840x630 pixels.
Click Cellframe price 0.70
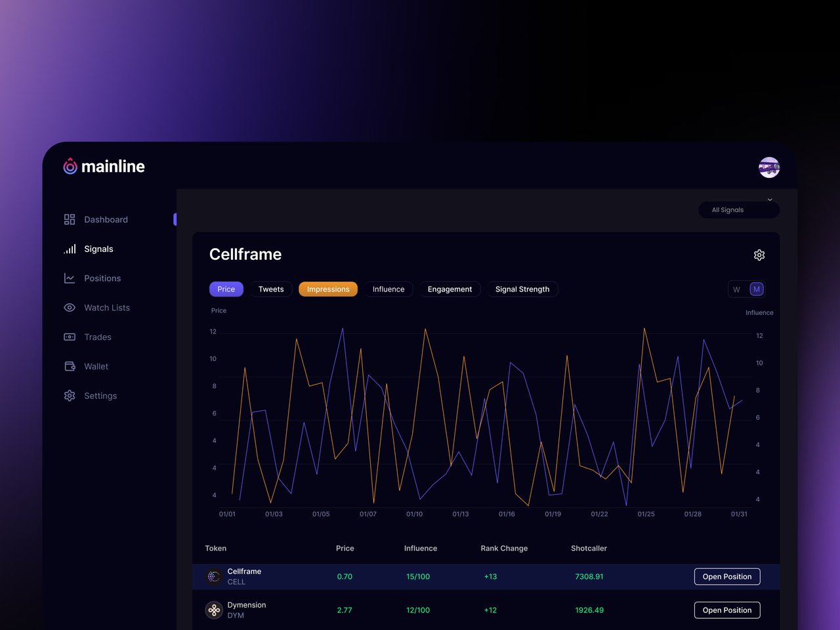click(x=345, y=577)
